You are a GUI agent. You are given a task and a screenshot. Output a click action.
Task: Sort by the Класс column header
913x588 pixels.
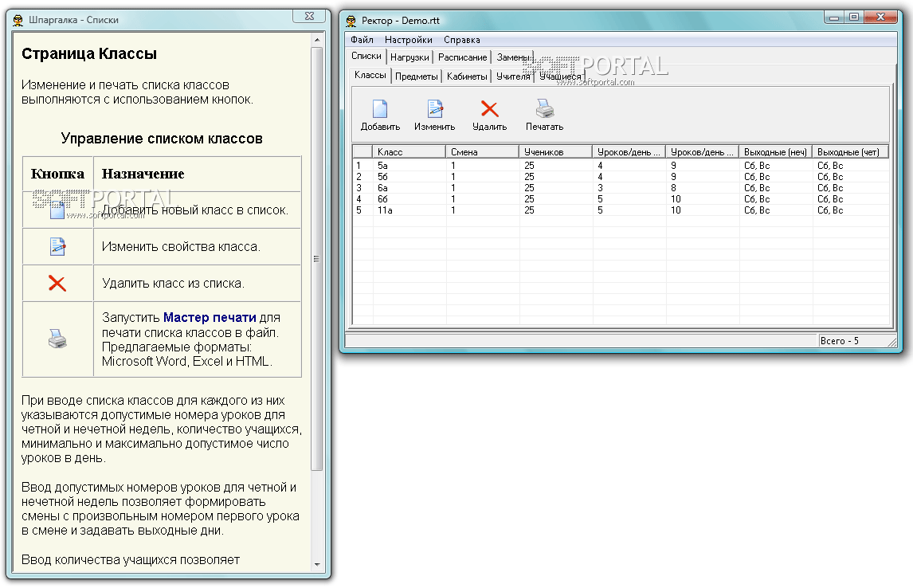point(409,152)
